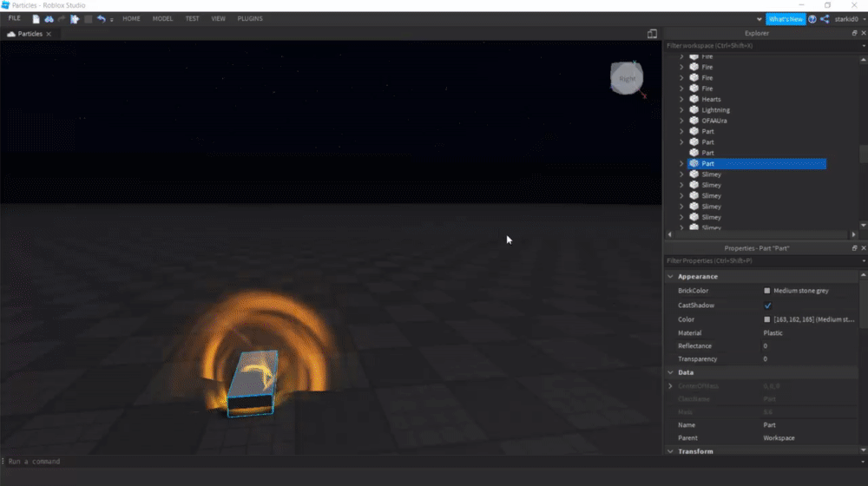Close the Particles tab with its X
The image size is (868, 486).
click(x=49, y=34)
